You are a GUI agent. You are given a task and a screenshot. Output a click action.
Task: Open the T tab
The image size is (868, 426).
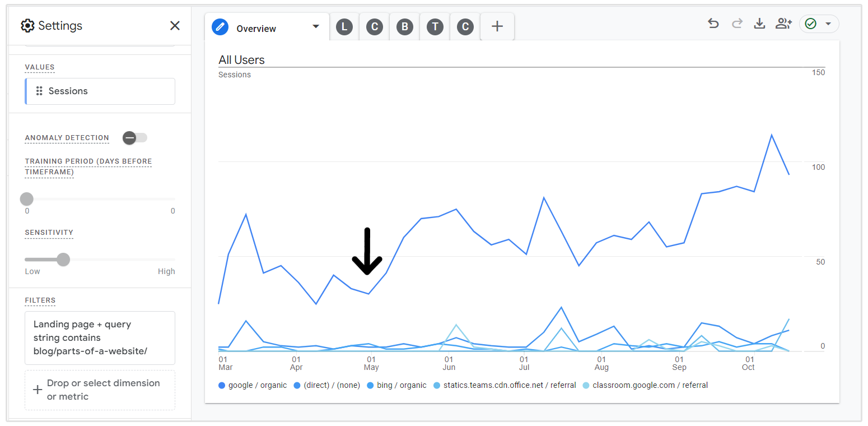pos(435,27)
